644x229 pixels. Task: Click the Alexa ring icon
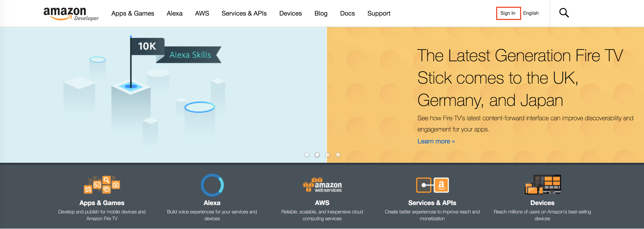pos(212,185)
